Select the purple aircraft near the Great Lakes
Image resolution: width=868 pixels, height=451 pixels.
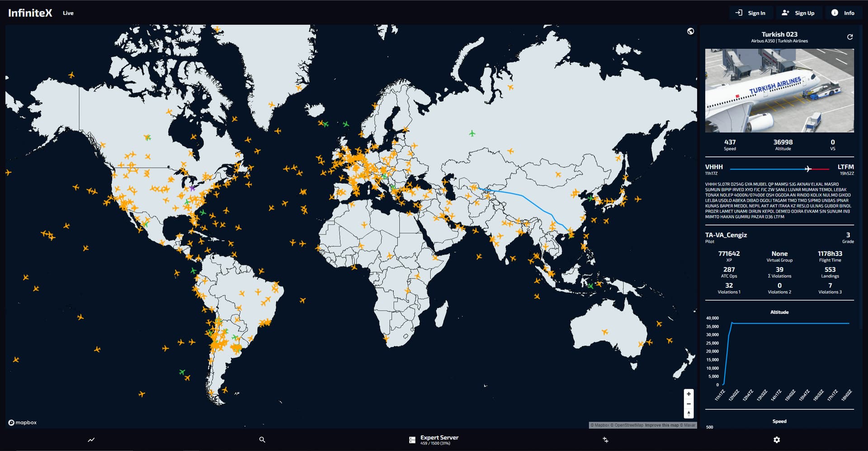(193, 188)
